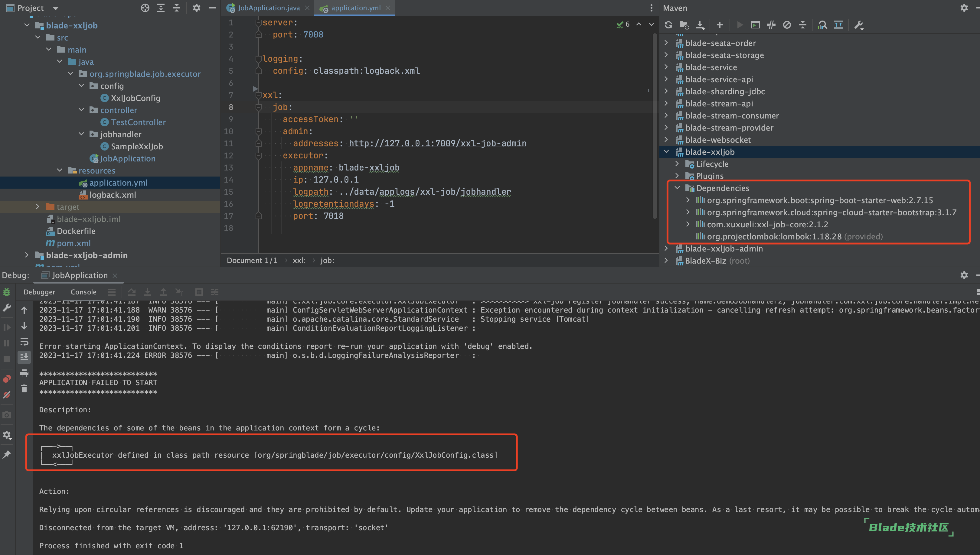This screenshot has height=555, width=980.
Task: Jump down the stack trace in console
Action: pyautogui.click(x=24, y=326)
